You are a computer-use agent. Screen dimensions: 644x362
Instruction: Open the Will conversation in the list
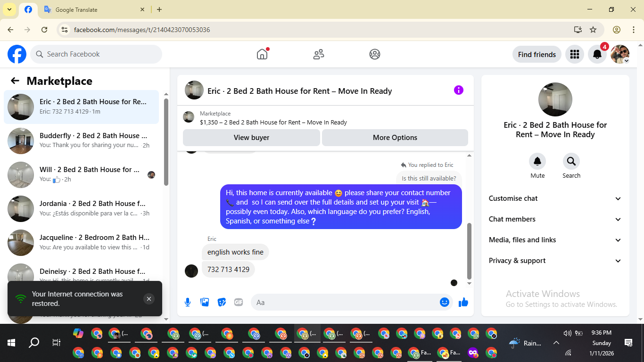pyautogui.click(x=81, y=175)
